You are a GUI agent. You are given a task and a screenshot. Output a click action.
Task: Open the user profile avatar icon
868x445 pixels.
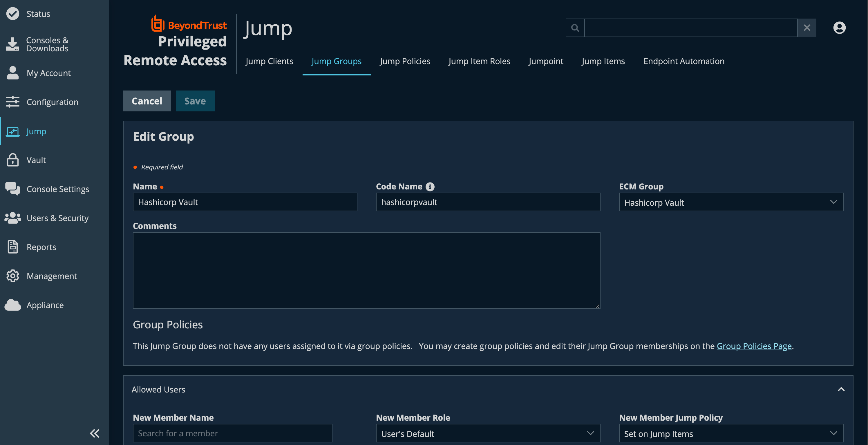(839, 28)
